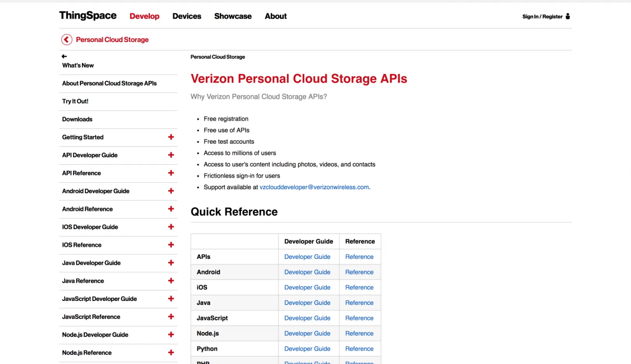The width and height of the screenshot is (631, 364).
Task: Select Try It Out! in the sidebar
Action: point(75,101)
